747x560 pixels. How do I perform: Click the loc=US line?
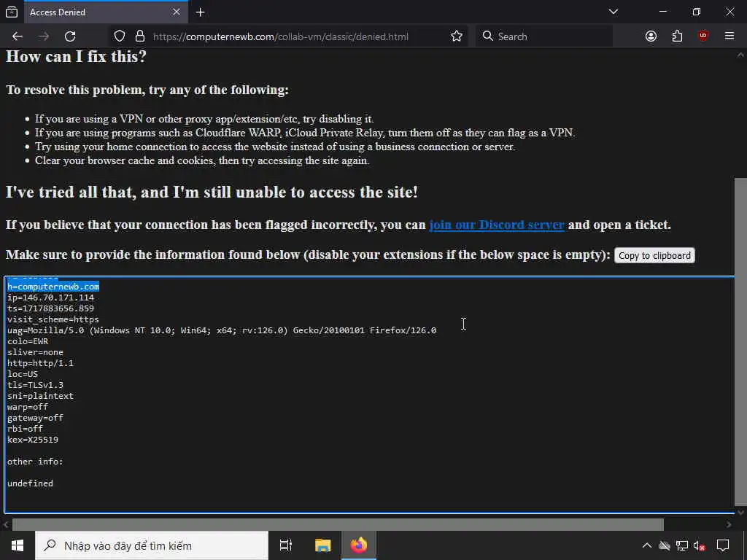tap(23, 374)
